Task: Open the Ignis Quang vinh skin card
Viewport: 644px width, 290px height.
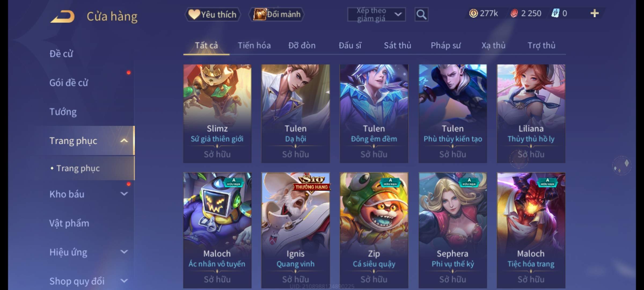Action: click(295, 230)
